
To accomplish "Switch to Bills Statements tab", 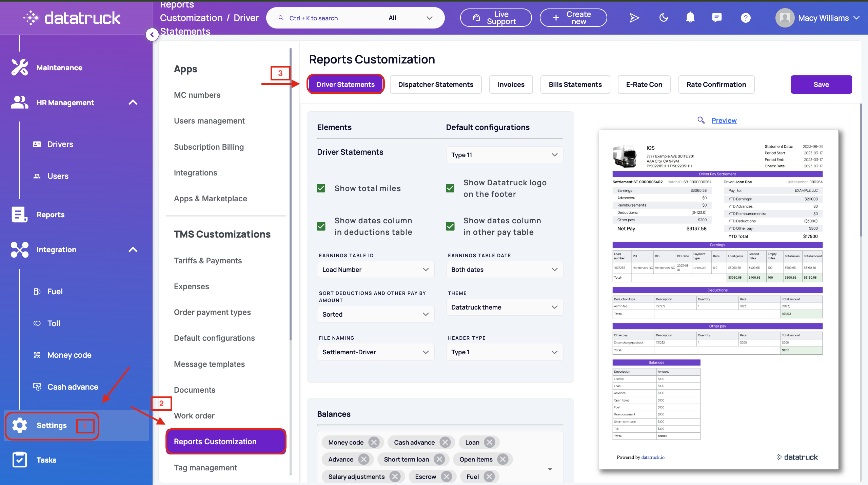I will [575, 85].
